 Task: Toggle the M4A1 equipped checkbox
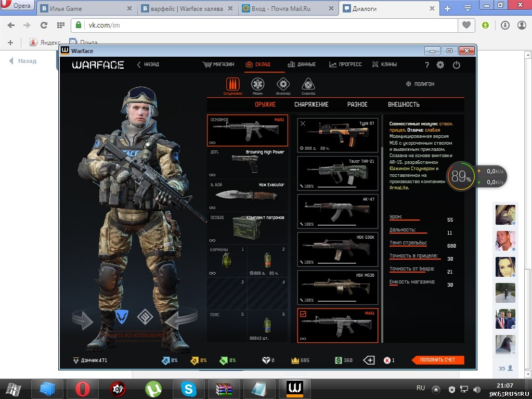303,314
